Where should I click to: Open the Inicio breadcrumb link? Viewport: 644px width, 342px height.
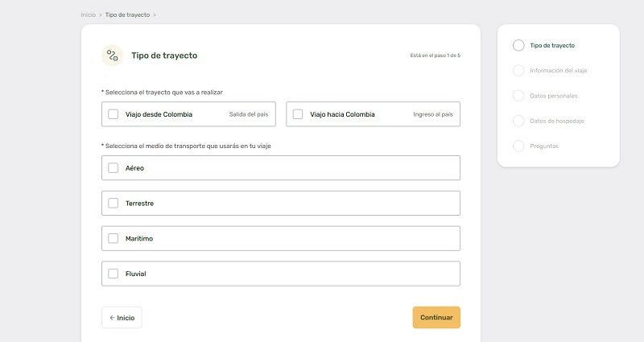point(88,14)
